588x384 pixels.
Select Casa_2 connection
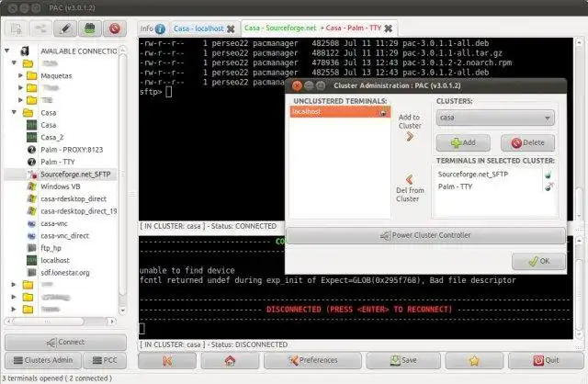coord(52,137)
